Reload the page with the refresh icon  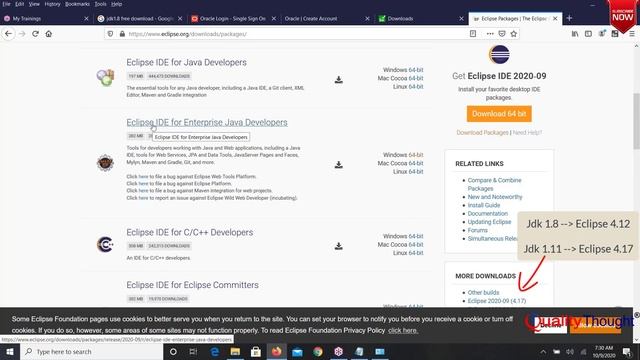coord(36,34)
